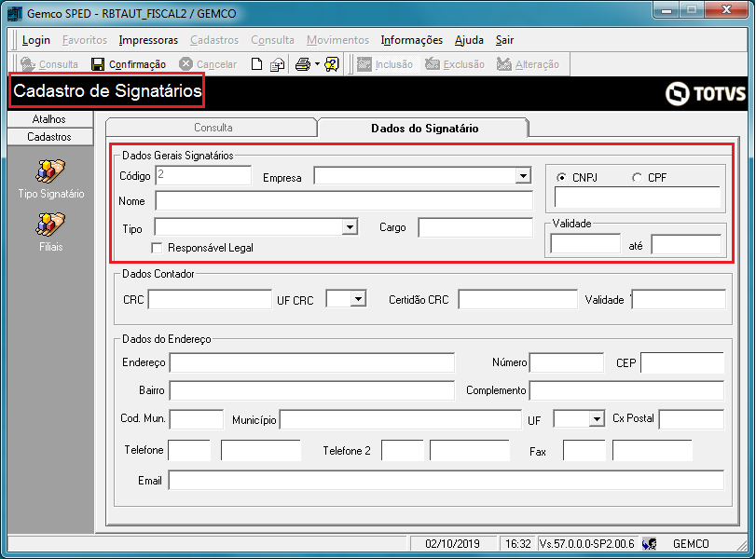Switch to the Consulta tab

(x=213, y=128)
